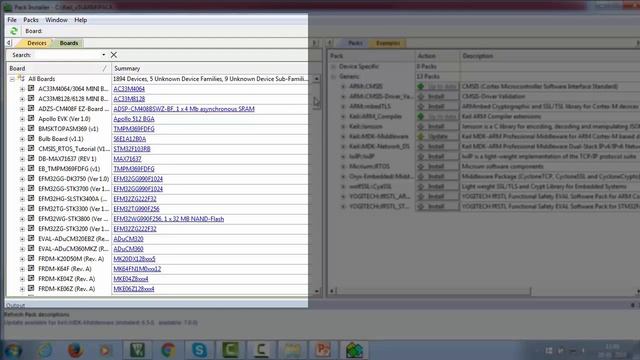
Task: Open the AC33M4064 device link
Action: coord(129,89)
